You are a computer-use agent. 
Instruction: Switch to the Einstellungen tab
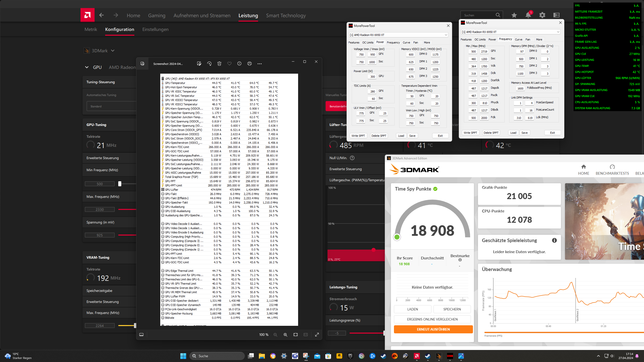155,29
